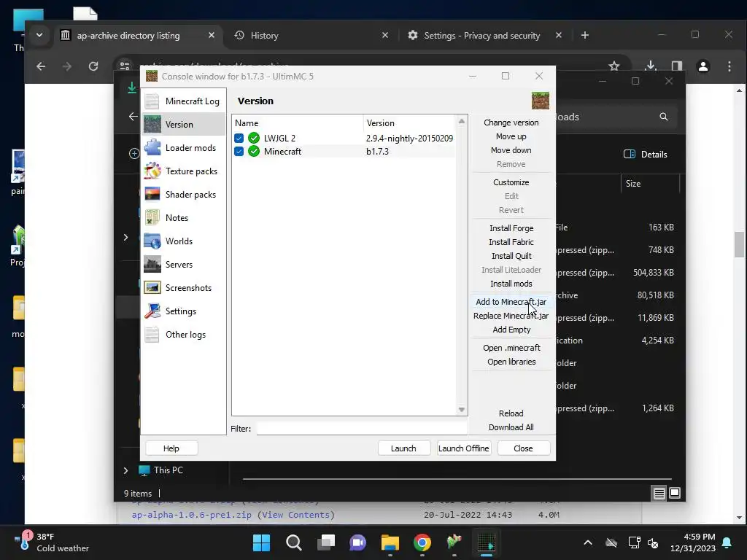Go back in Chrome
The width and height of the screenshot is (747, 560).
tap(41, 66)
